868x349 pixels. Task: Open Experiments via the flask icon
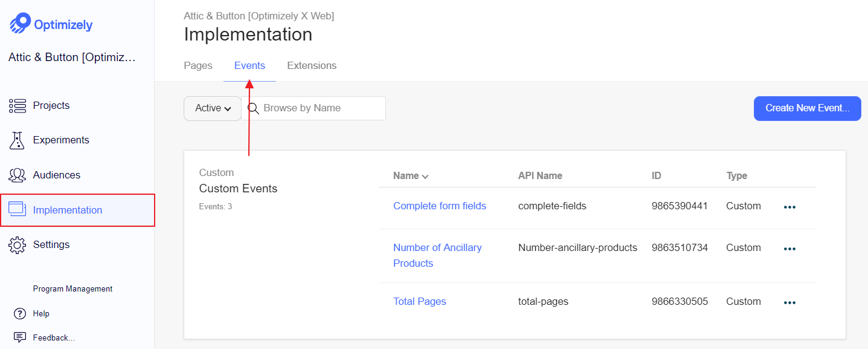[17, 140]
